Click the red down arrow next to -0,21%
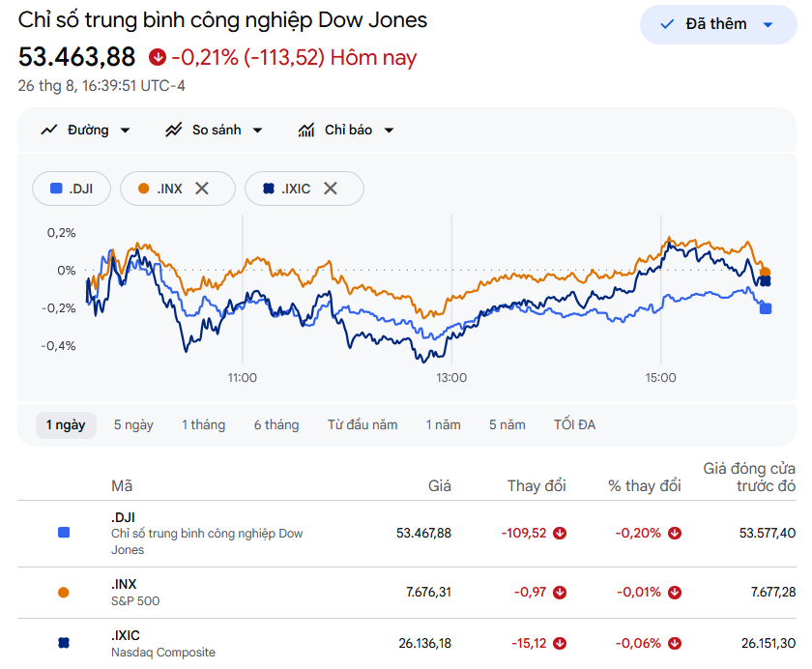Image resolution: width=812 pixels, height=669 pixels. point(158,57)
